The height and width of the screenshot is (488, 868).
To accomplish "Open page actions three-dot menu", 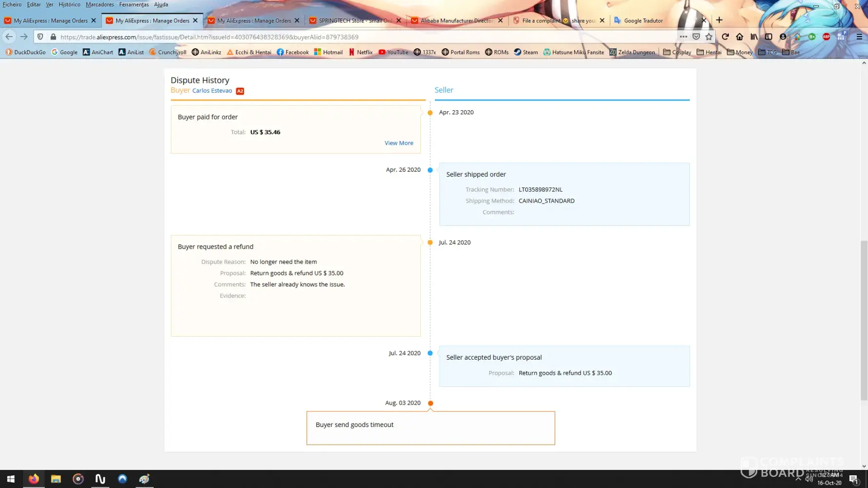I will point(683,37).
